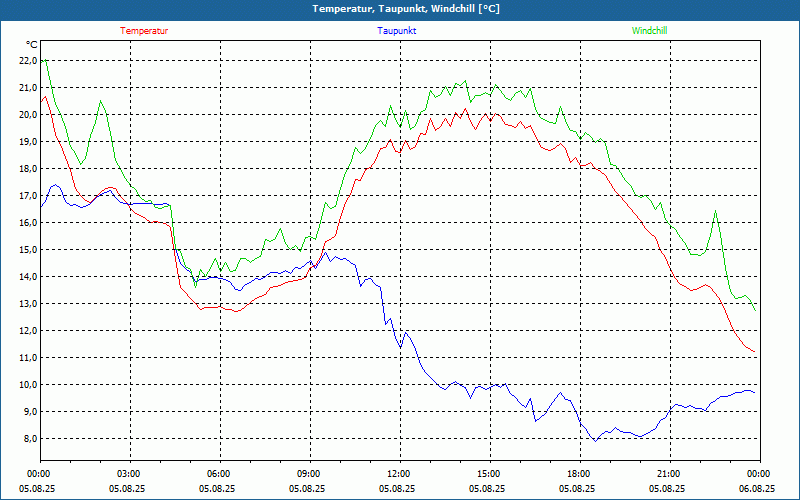Click the 15:00 time label on x-axis
The width and height of the screenshot is (800, 500).
click(x=490, y=474)
